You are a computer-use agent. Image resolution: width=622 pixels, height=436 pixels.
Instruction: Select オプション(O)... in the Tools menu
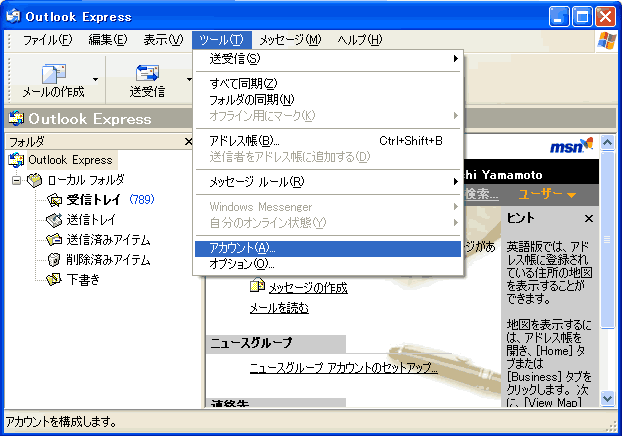click(328, 264)
